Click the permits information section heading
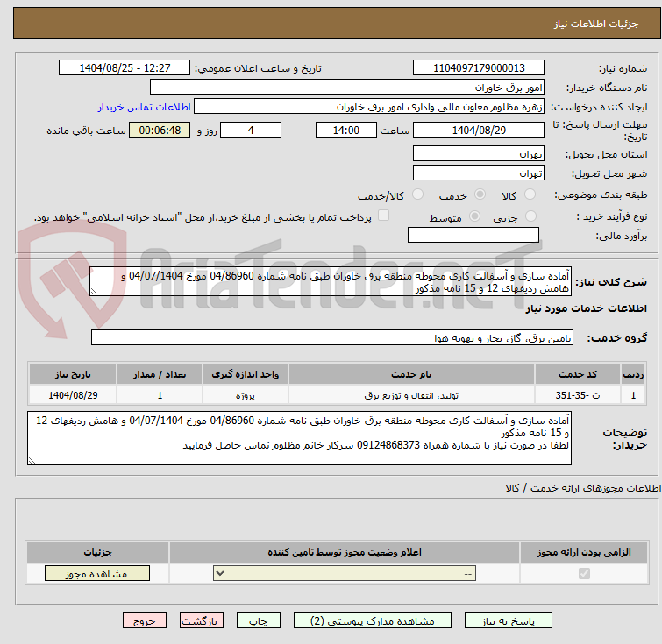 583,488
